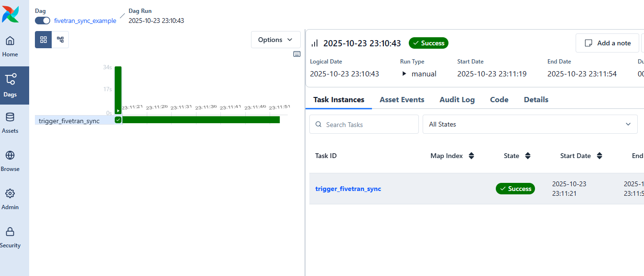
Task: Click the tall green run duration bar
Action: click(x=118, y=90)
